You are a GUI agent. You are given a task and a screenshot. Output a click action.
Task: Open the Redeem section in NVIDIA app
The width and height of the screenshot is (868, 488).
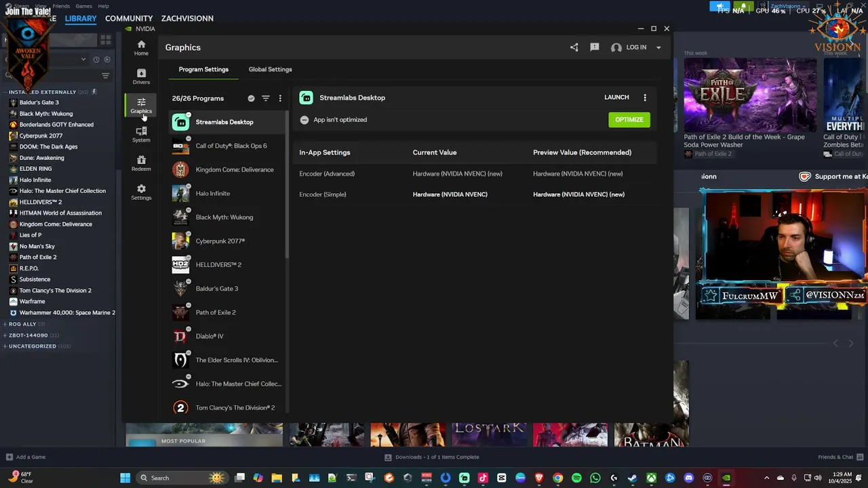pyautogui.click(x=141, y=163)
